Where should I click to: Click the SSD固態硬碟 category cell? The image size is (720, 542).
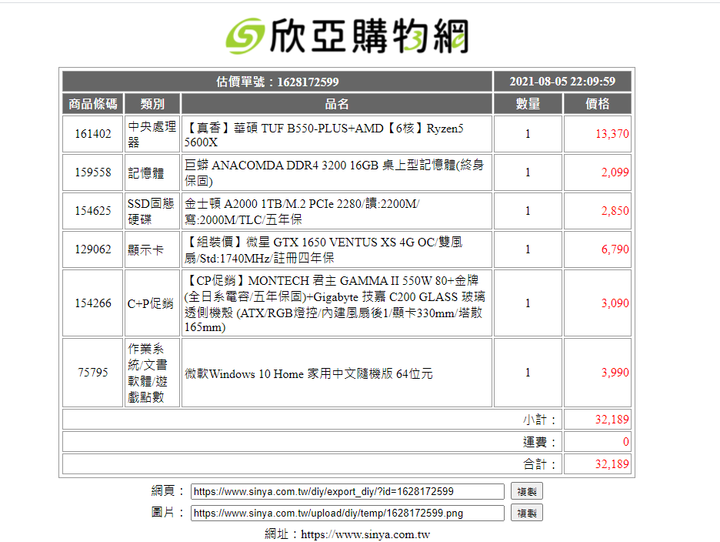pyautogui.click(x=152, y=211)
